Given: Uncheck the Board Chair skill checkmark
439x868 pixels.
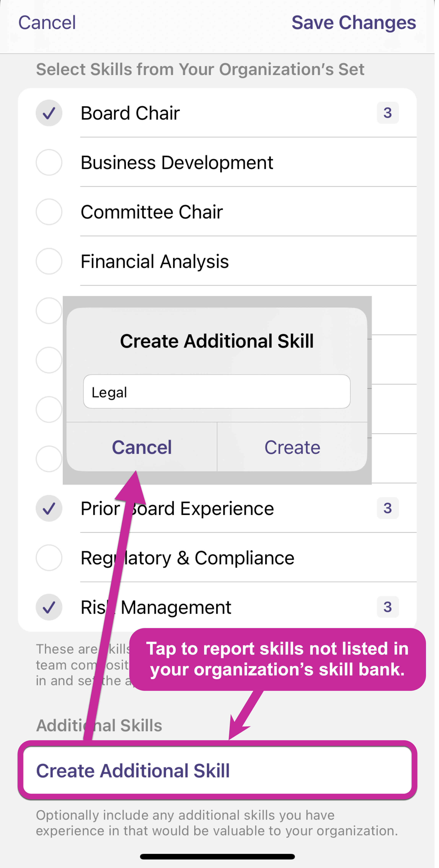Looking at the screenshot, I should 49,113.
